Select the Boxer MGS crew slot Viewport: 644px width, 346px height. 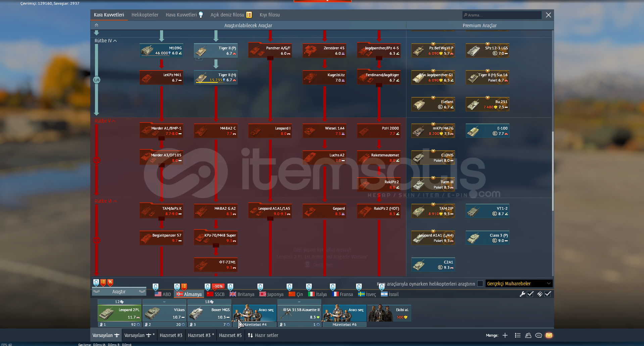click(209, 313)
